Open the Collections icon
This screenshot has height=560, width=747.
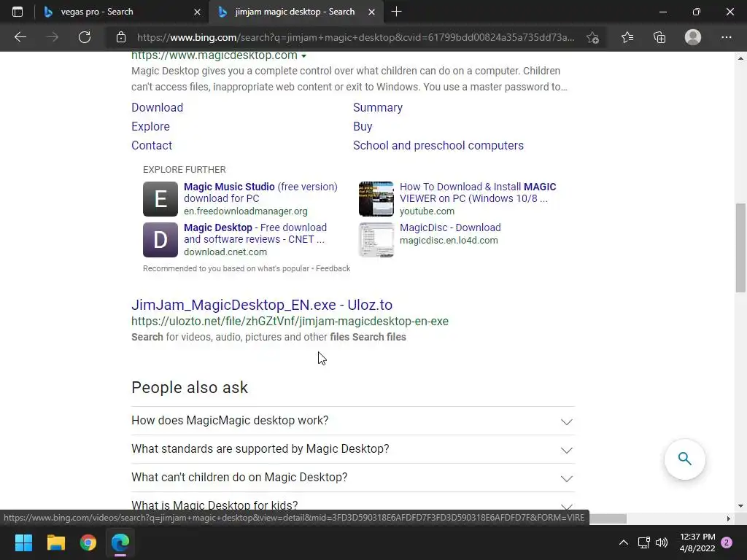pyautogui.click(x=659, y=37)
